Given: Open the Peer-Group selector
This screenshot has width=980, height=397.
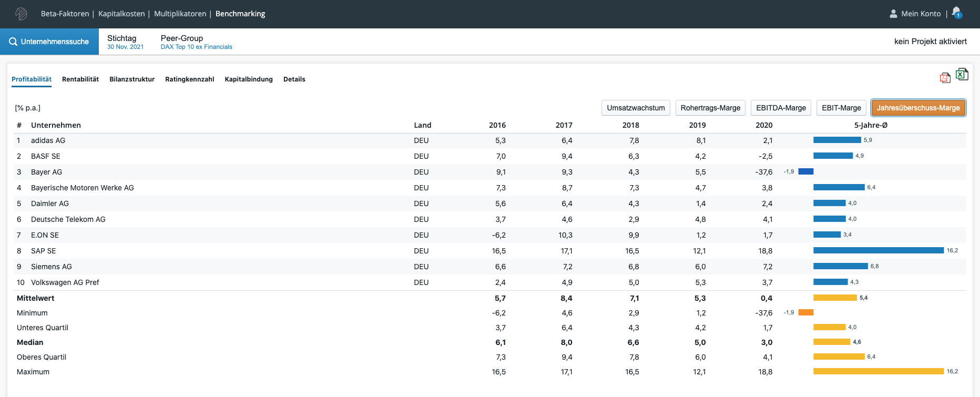Looking at the screenshot, I should pos(196,42).
